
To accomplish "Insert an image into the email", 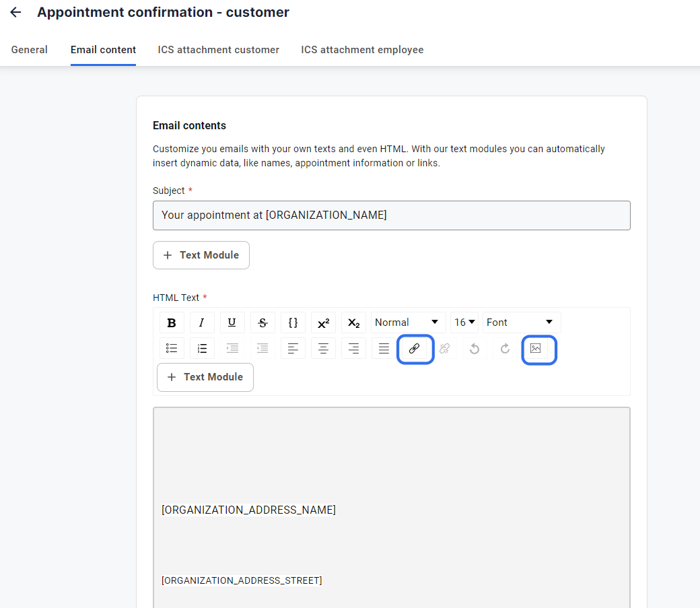I will coord(536,349).
